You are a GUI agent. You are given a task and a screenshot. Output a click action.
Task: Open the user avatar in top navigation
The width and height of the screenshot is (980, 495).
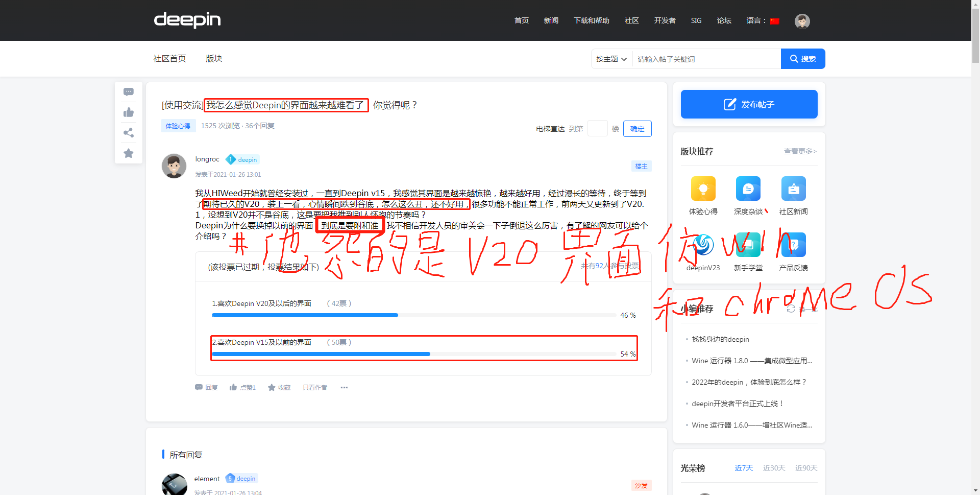point(802,21)
